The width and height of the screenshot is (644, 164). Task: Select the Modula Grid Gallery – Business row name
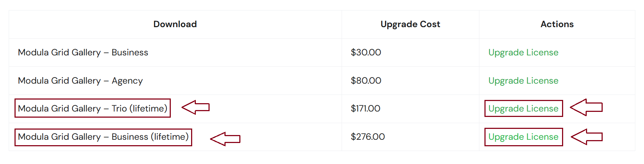[83, 52]
